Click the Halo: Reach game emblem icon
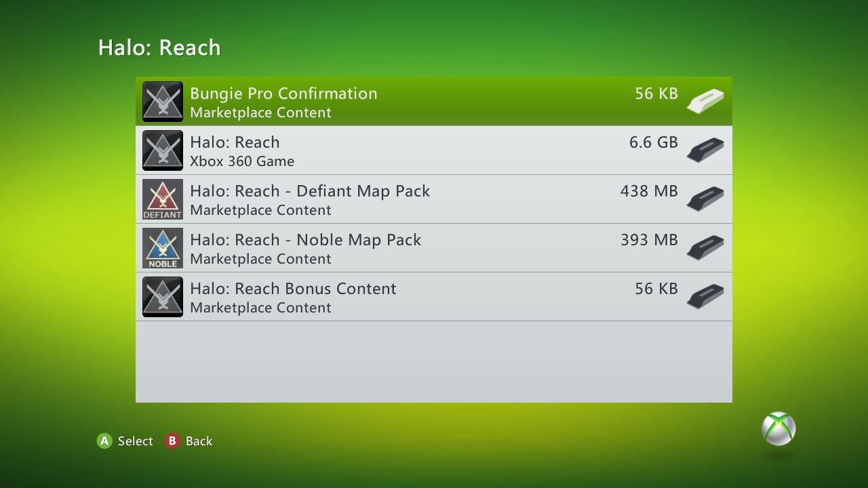The width and height of the screenshot is (868, 488). pos(163,150)
